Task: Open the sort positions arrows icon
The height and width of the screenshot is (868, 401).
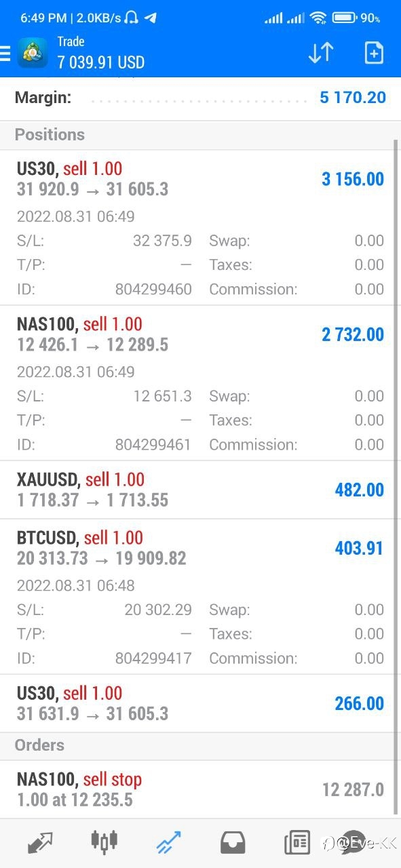Action: (x=321, y=53)
